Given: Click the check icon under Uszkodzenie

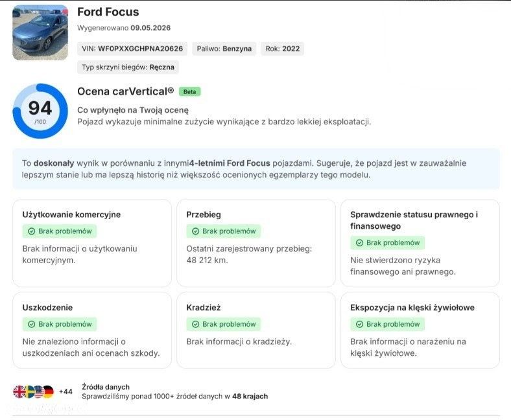Looking at the screenshot, I should (32, 324).
